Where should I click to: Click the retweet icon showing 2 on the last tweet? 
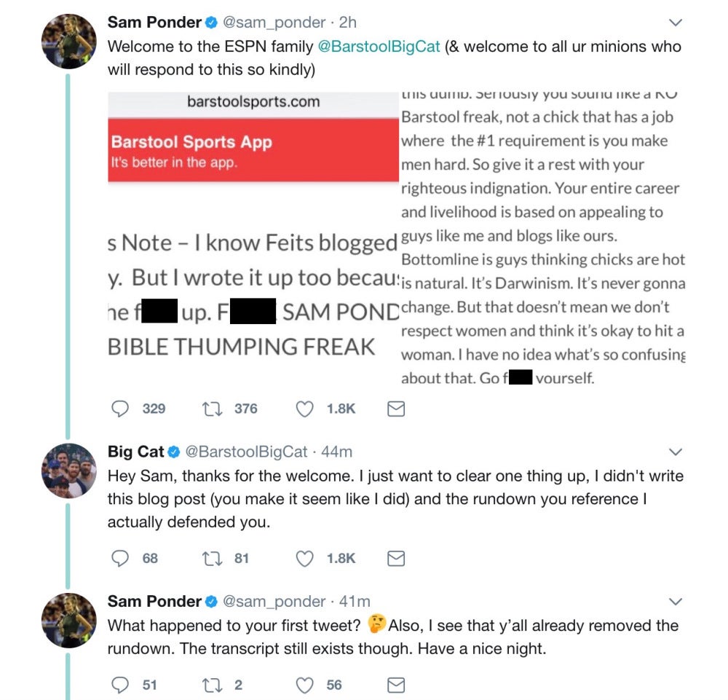(x=211, y=684)
